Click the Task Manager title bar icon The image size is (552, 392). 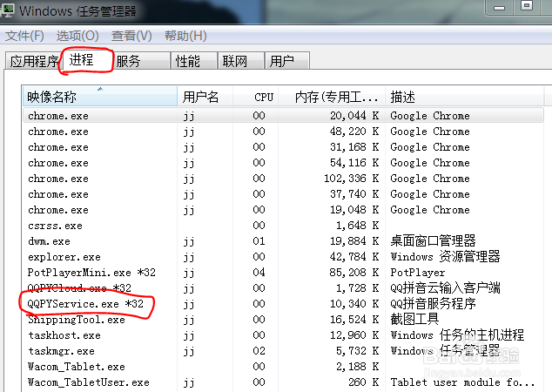pyautogui.click(x=7, y=10)
